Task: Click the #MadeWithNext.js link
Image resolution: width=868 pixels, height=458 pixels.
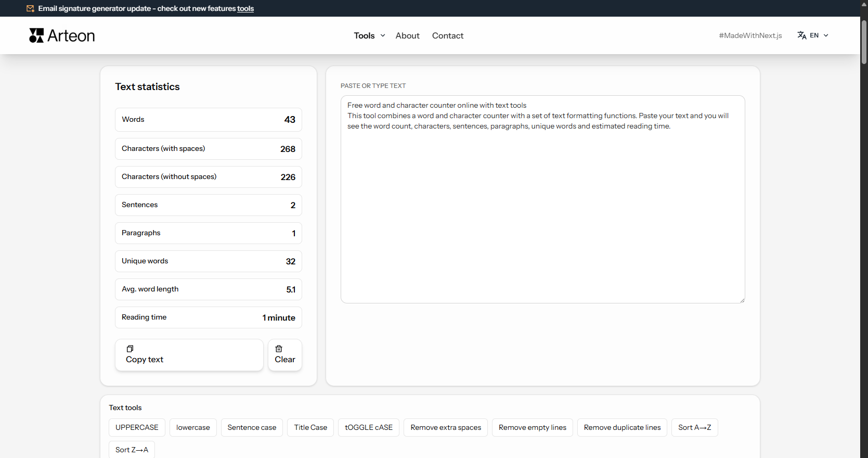Action: coord(750,35)
